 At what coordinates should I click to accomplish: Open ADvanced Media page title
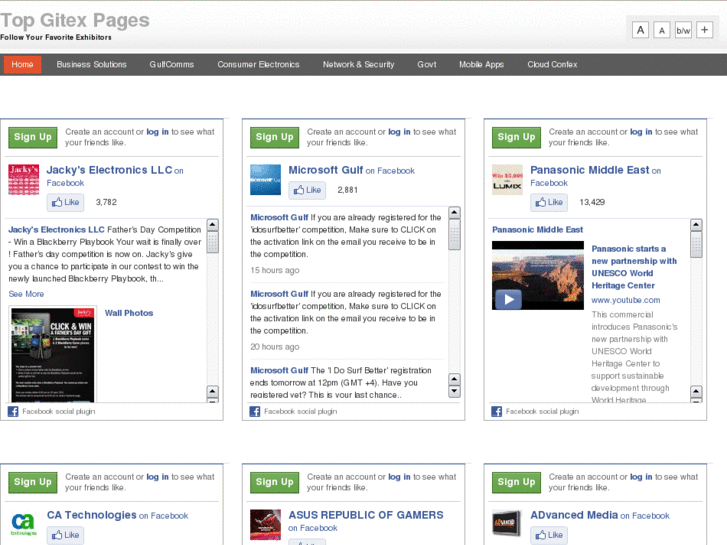[574, 515]
